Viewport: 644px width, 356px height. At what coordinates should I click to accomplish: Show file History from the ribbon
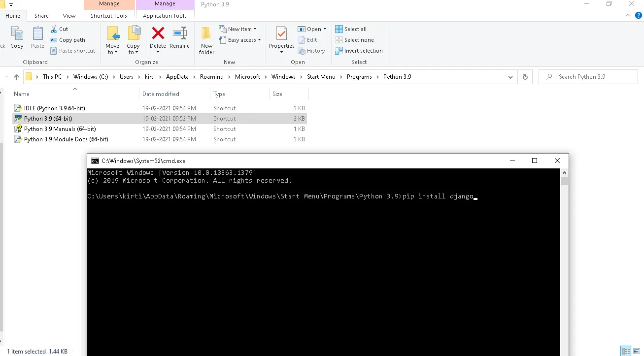(x=311, y=51)
